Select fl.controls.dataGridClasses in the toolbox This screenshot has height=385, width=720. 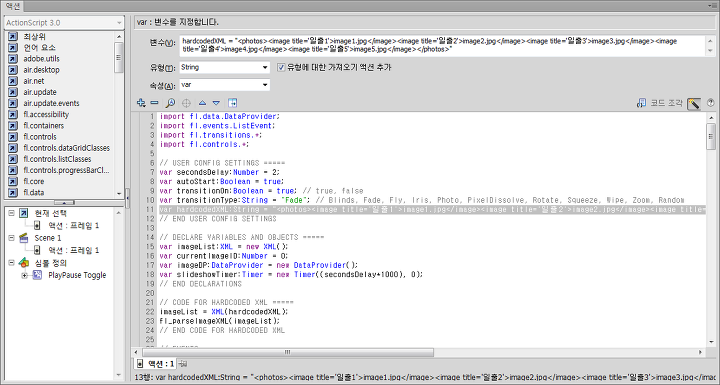coord(67,148)
